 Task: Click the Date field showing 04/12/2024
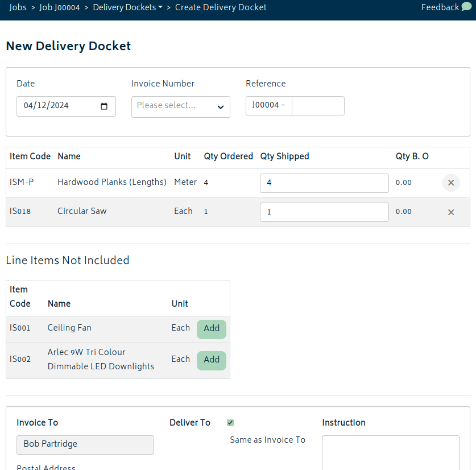(x=66, y=106)
